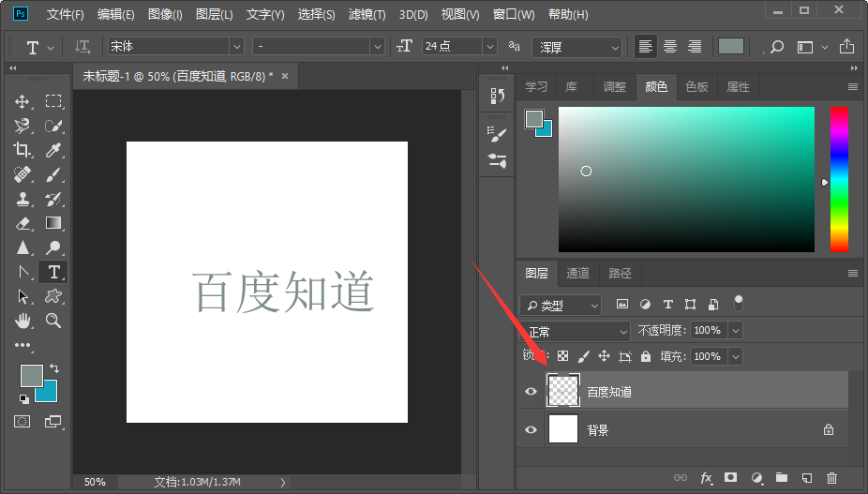Switch to the 色板 tab
The height and width of the screenshot is (494, 868).
pos(697,87)
